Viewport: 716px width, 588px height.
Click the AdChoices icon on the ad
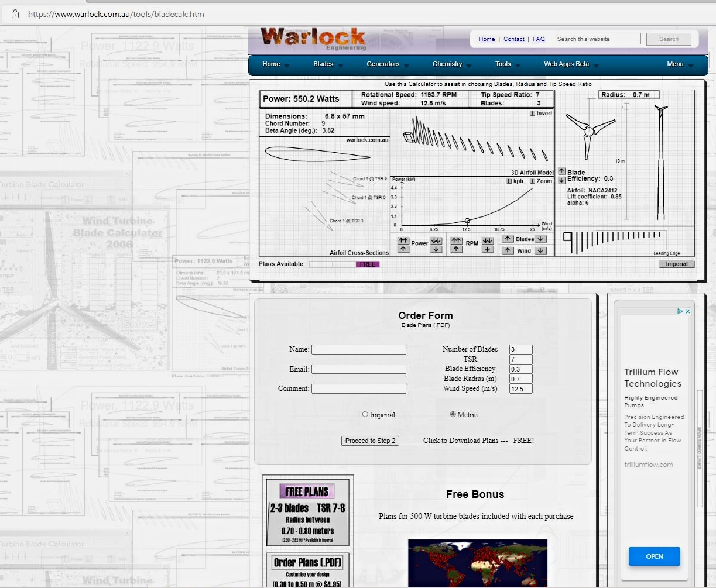[x=680, y=311]
